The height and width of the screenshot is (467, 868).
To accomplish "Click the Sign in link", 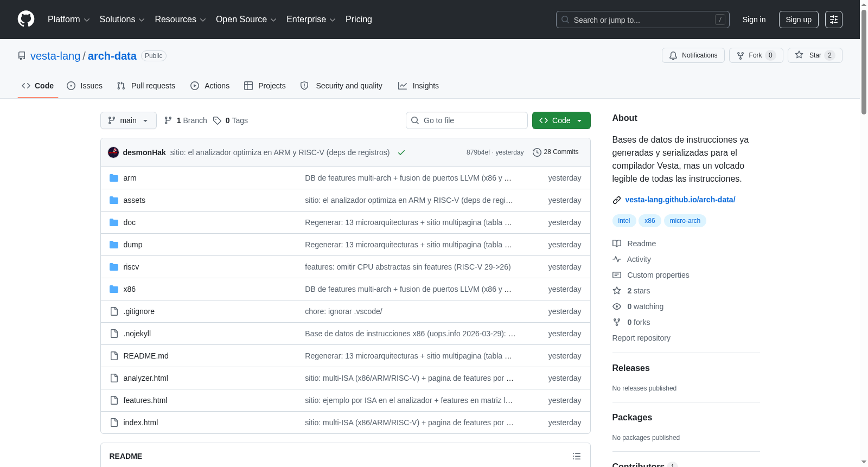I will point(754,20).
